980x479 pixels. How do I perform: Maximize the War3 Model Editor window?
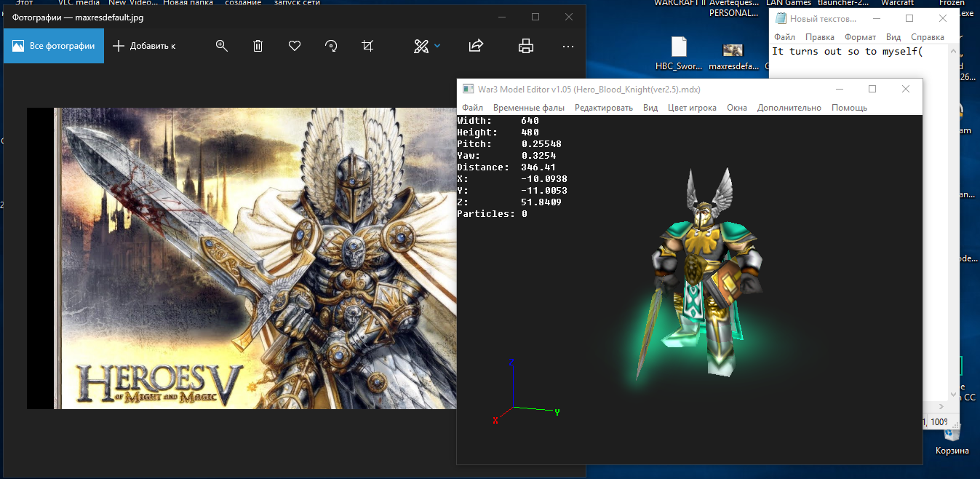(872, 89)
